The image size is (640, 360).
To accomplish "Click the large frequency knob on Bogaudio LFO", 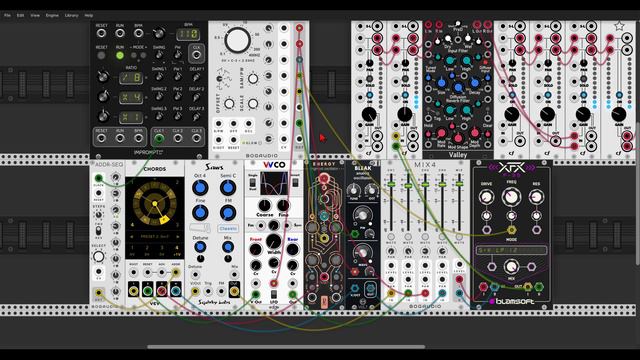I will [x=237, y=40].
